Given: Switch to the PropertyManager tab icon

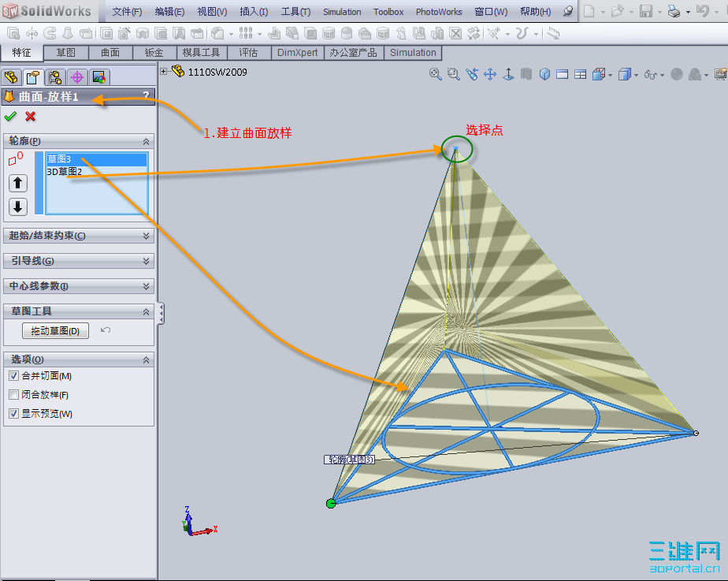Looking at the screenshot, I should pyautogui.click(x=33, y=77).
